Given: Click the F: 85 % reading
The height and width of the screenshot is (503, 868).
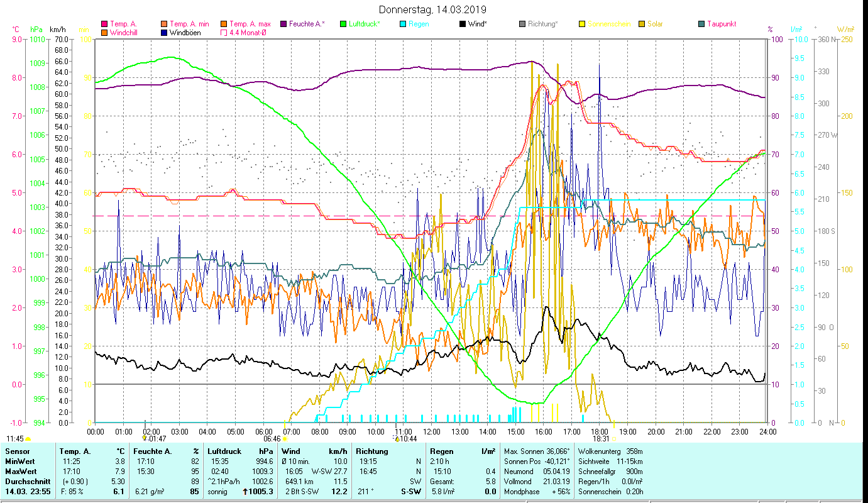Looking at the screenshot, I should coord(72,492).
